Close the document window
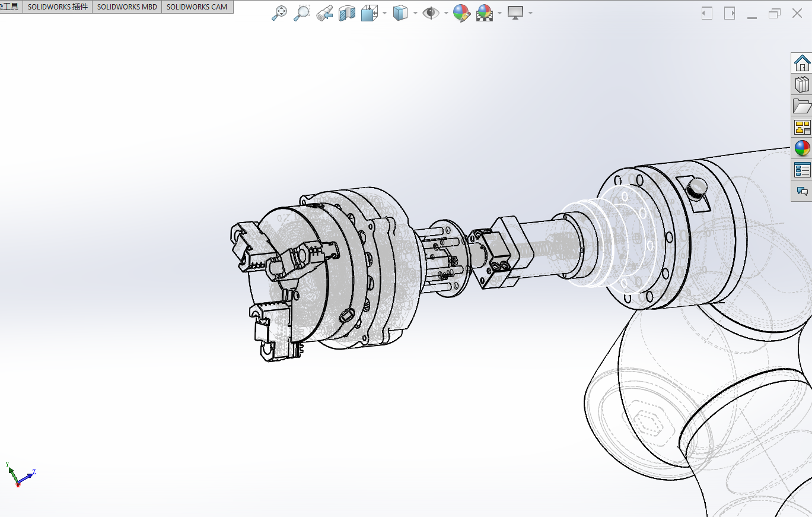This screenshot has width=812, height=517. point(797,13)
